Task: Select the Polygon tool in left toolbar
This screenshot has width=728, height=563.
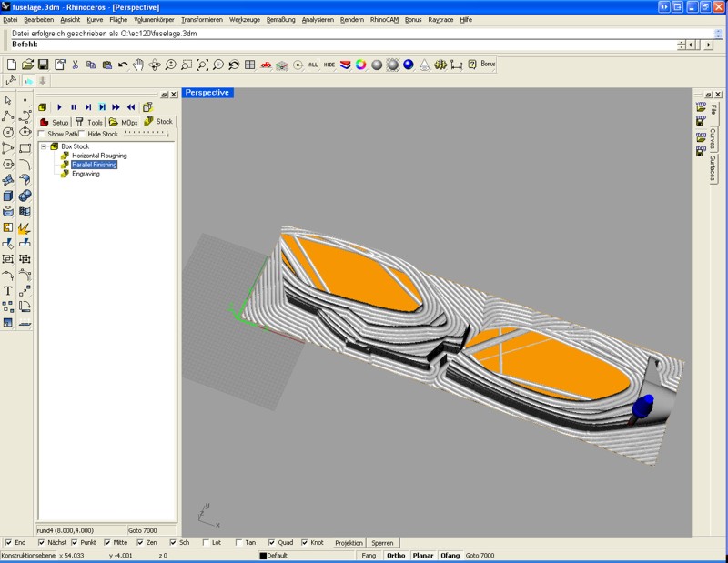Action: pyautogui.click(x=8, y=164)
